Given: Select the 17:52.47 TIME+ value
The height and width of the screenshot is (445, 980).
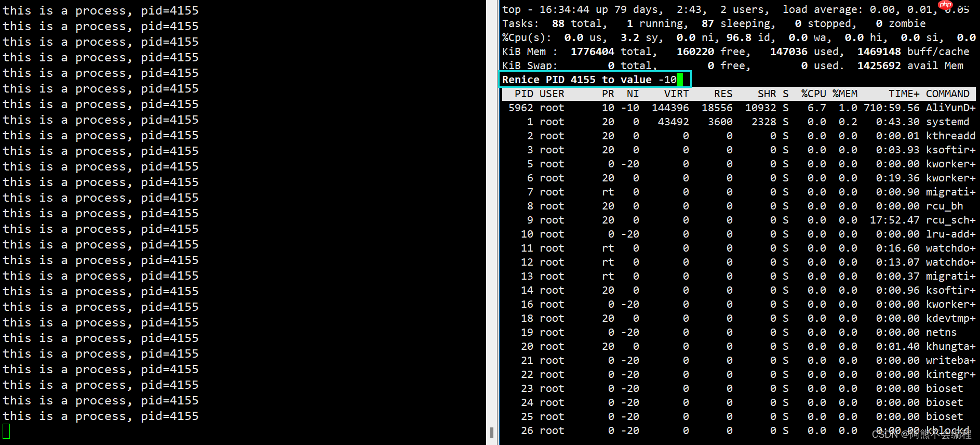Looking at the screenshot, I should coord(895,220).
